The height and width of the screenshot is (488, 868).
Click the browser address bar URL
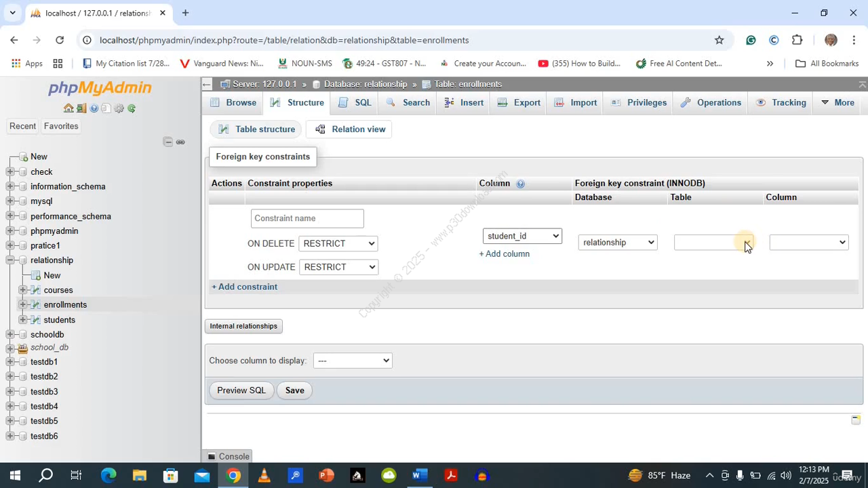pos(284,40)
